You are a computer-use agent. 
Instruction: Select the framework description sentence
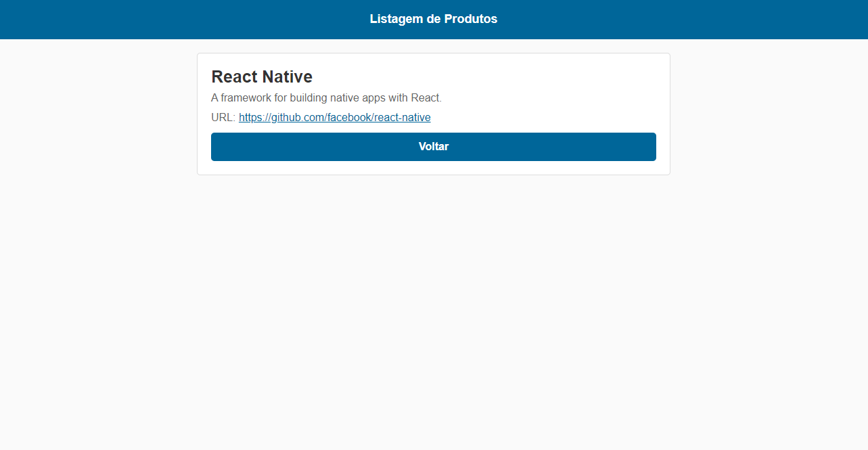tap(326, 97)
